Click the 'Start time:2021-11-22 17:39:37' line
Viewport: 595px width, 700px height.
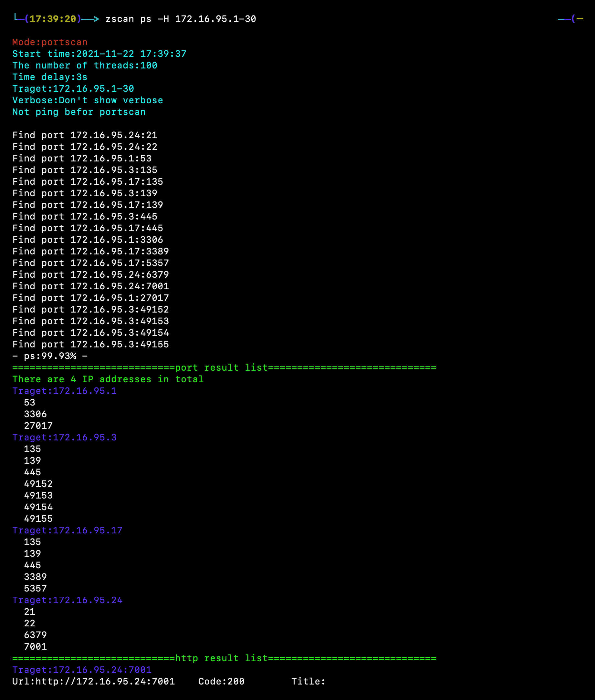coord(99,54)
